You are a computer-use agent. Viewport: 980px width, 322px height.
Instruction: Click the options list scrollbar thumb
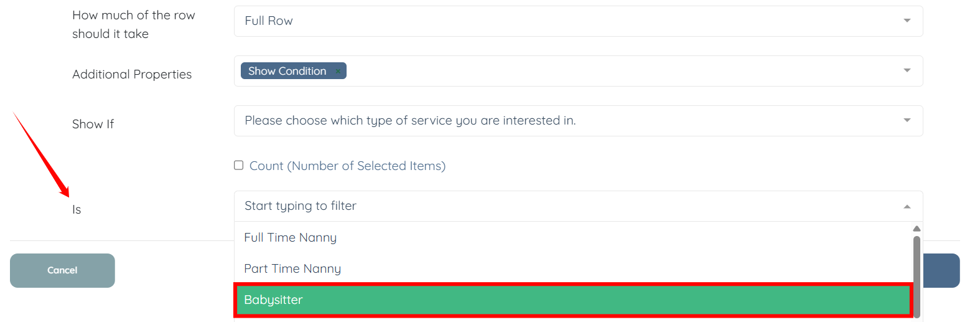tap(917, 274)
